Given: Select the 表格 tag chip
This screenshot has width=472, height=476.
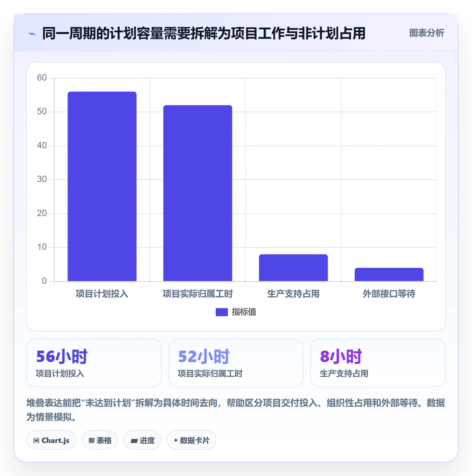Looking at the screenshot, I should pyautogui.click(x=100, y=440).
